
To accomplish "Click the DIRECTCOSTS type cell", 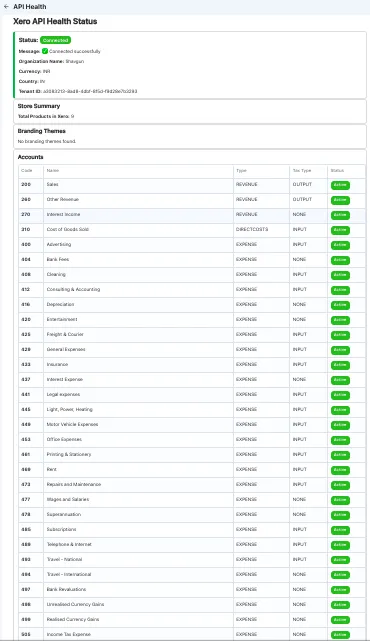I will point(252,229).
